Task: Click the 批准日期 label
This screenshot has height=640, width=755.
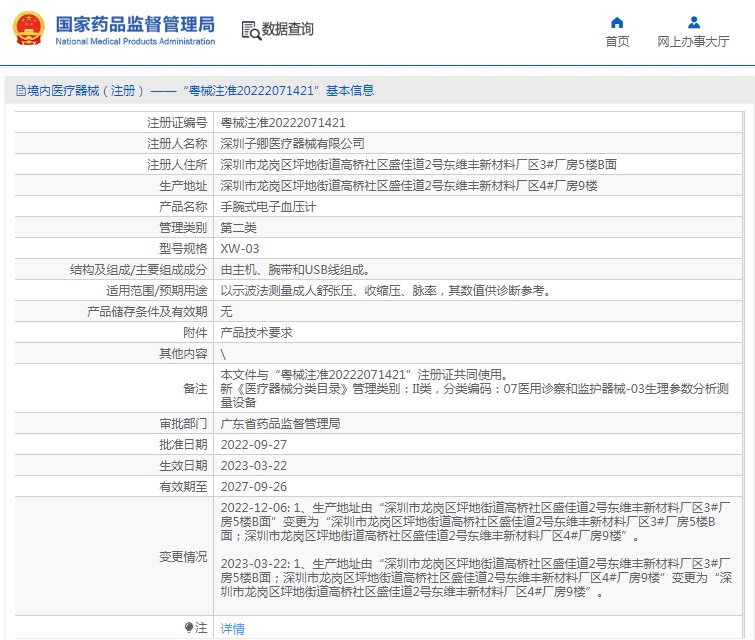Action: tap(183, 445)
